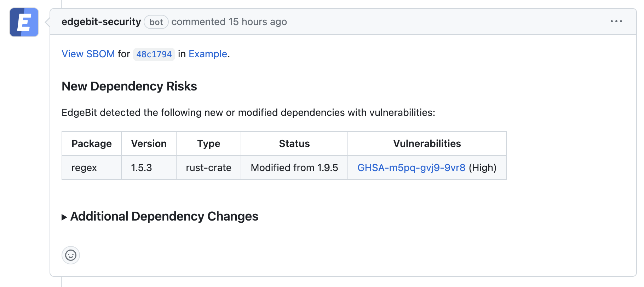Select the 'Vulnerabilities' column header
Screen dimensions: 644x287
(x=427, y=143)
